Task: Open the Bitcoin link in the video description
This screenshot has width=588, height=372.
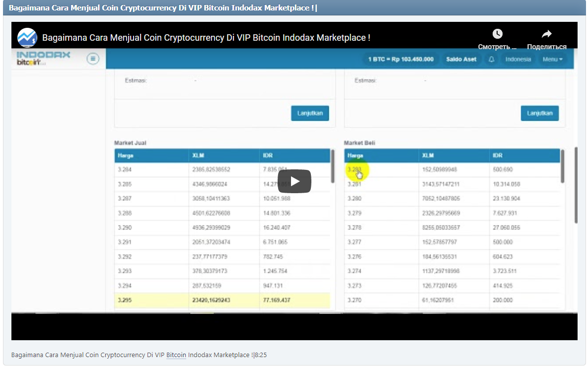Action: pyautogui.click(x=176, y=355)
